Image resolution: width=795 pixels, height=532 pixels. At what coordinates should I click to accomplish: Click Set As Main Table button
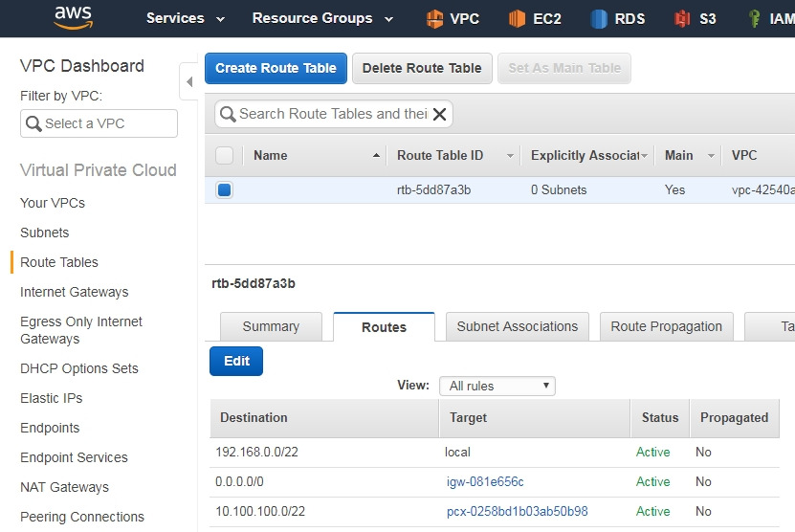click(564, 68)
